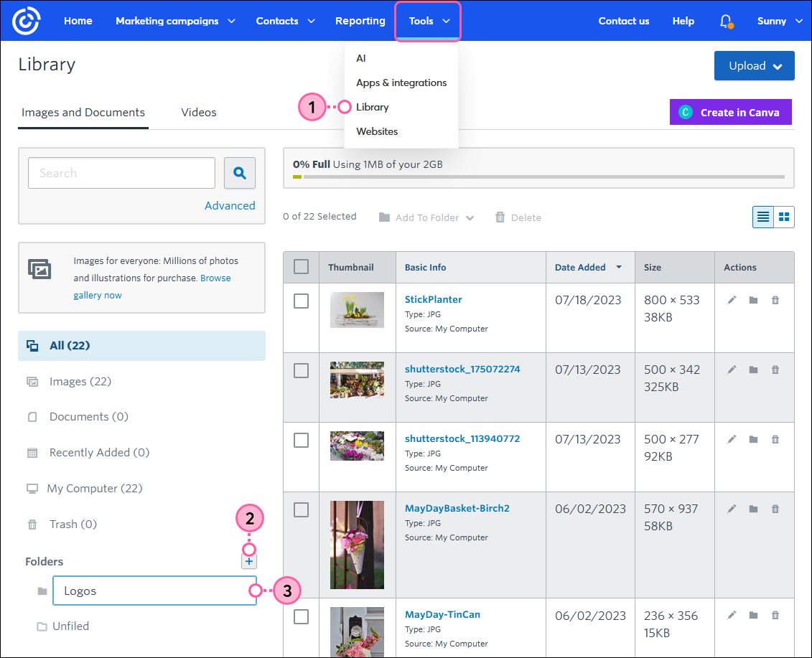Collapse the Tools dropdown menu
The height and width of the screenshot is (658, 812).
(429, 22)
